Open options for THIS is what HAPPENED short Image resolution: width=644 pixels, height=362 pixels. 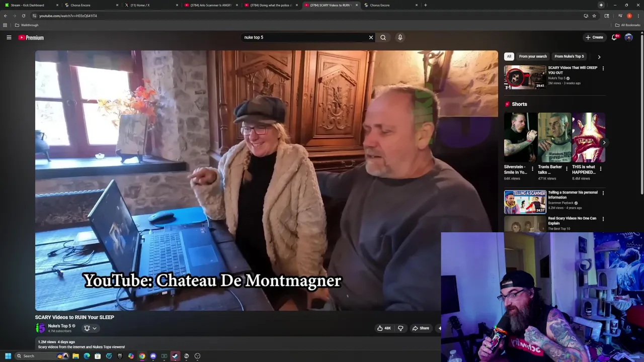(601, 169)
